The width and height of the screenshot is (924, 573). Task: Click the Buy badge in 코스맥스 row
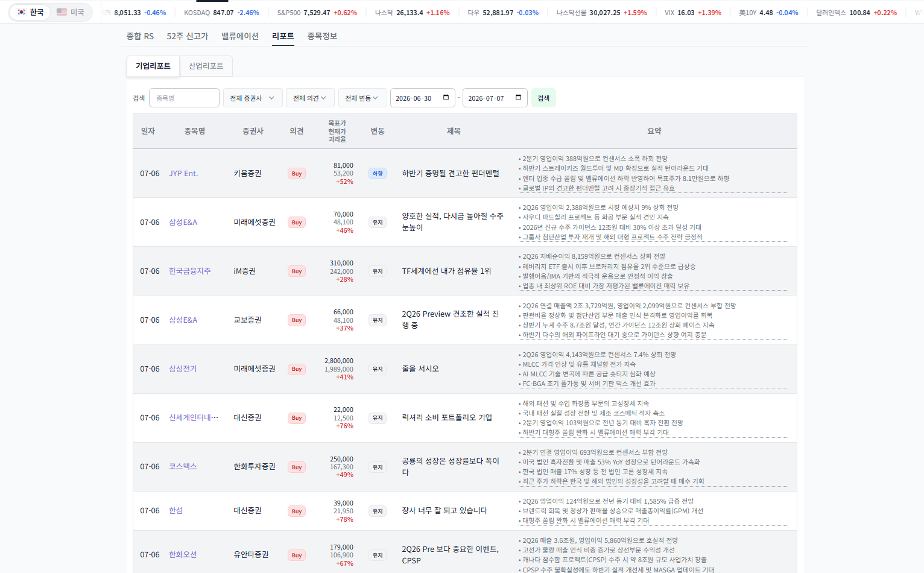(297, 467)
